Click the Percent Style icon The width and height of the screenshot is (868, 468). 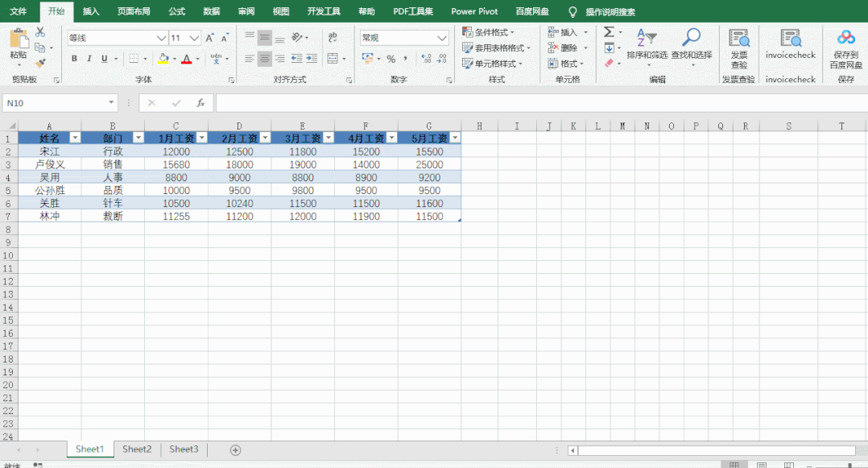click(391, 59)
